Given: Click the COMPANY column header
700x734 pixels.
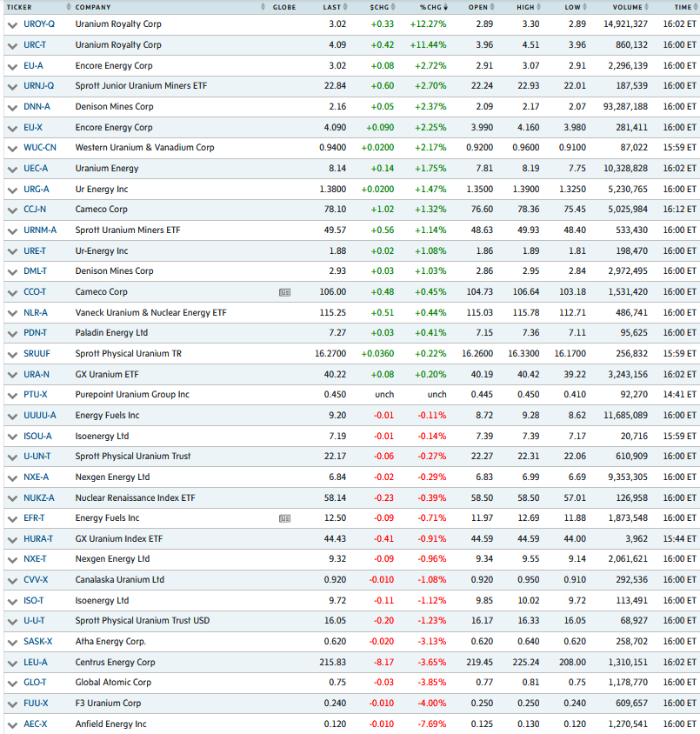Looking at the screenshot, I should coord(93,7).
